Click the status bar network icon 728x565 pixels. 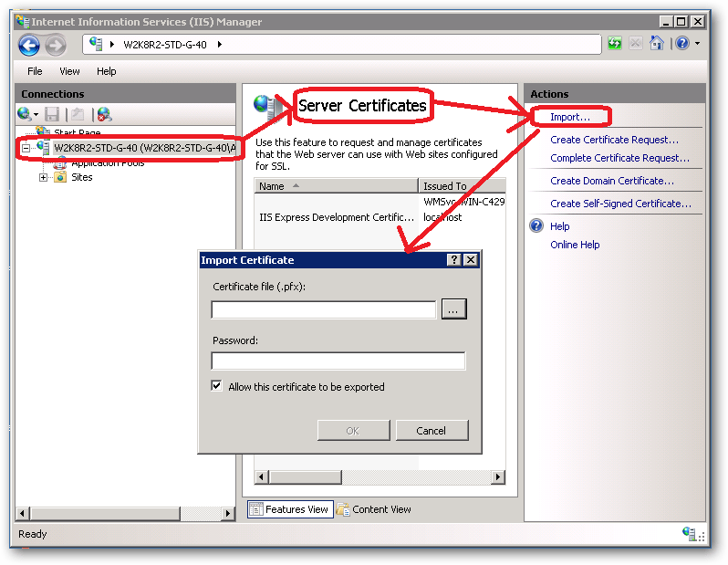click(689, 534)
